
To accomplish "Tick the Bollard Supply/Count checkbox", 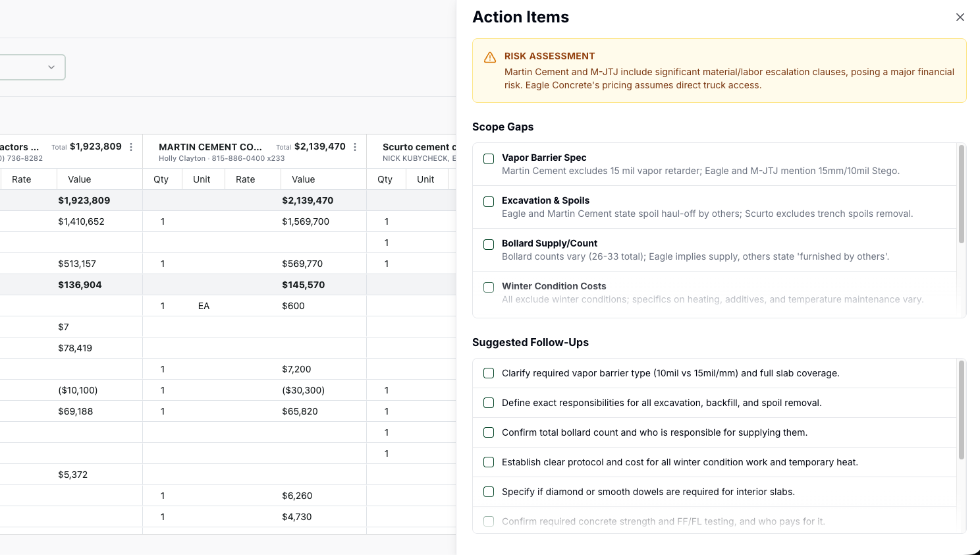I will pos(489,245).
